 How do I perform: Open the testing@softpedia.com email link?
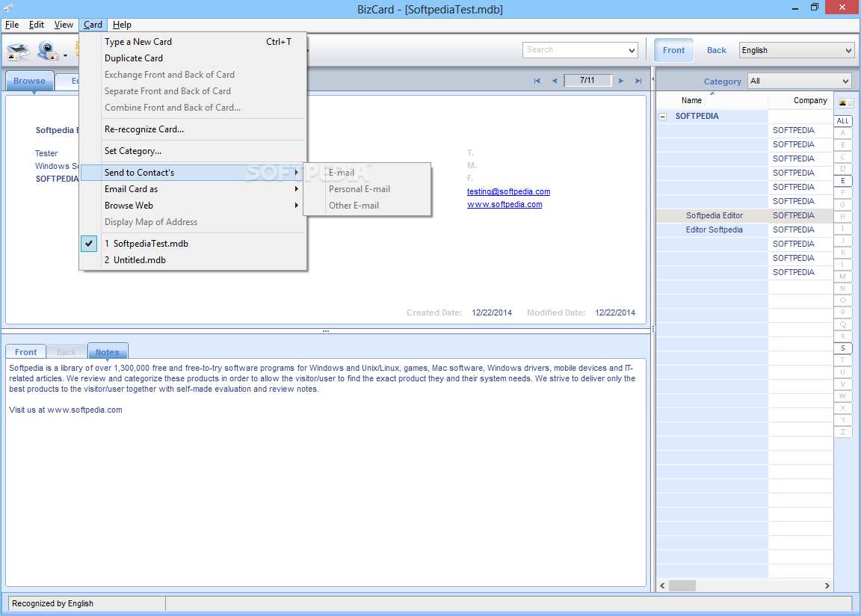(508, 191)
